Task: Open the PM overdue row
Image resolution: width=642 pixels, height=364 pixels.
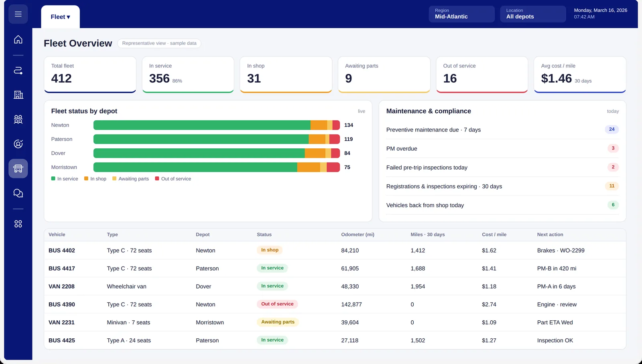Action: point(502,148)
